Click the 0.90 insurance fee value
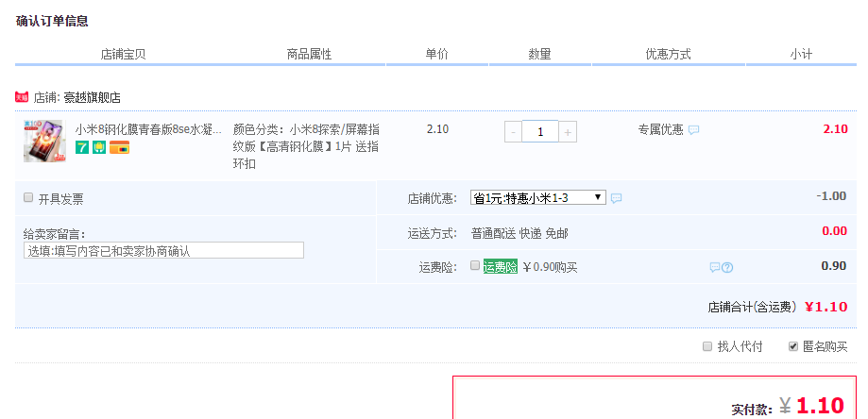The width and height of the screenshot is (868, 419). 834,266
